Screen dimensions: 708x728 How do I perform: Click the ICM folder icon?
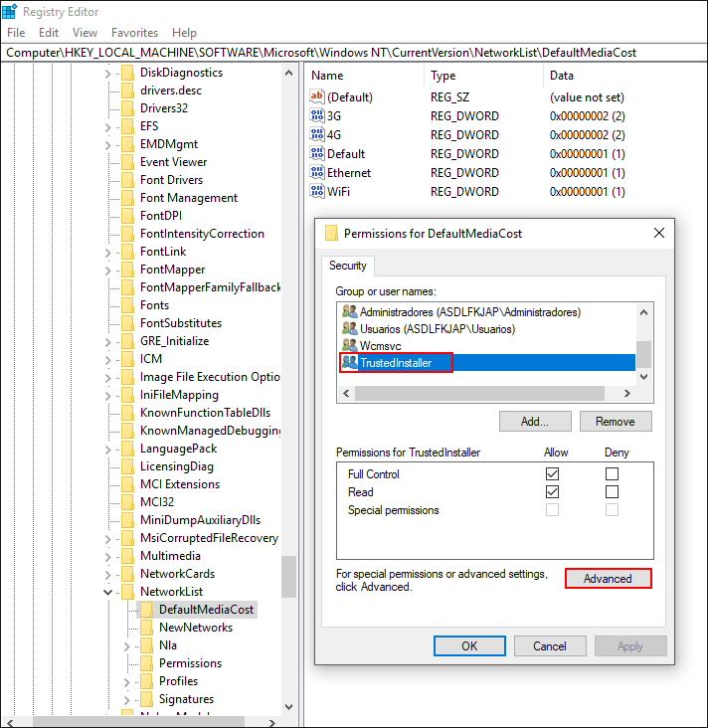127,359
